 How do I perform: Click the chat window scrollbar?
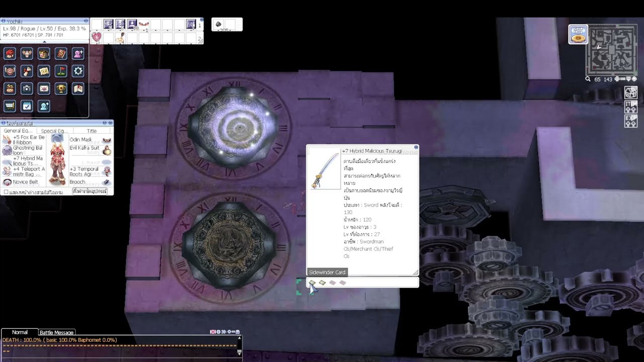click(239, 346)
